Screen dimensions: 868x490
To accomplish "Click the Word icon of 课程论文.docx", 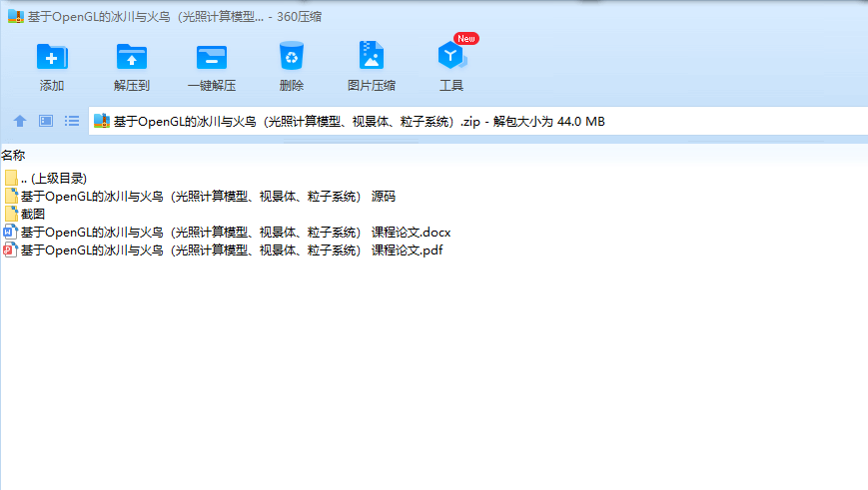I will click(x=11, y=232).
